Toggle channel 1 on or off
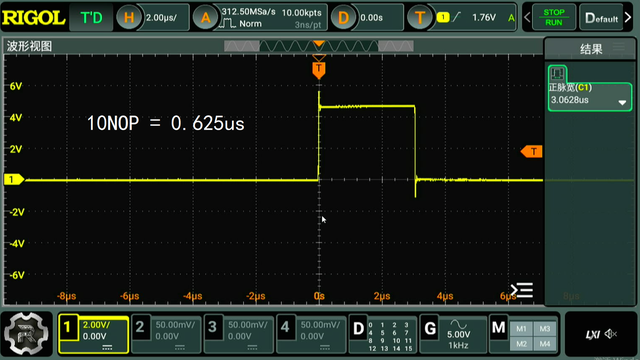The width and height of the screenshot is (640, 360). click(93, 334)
